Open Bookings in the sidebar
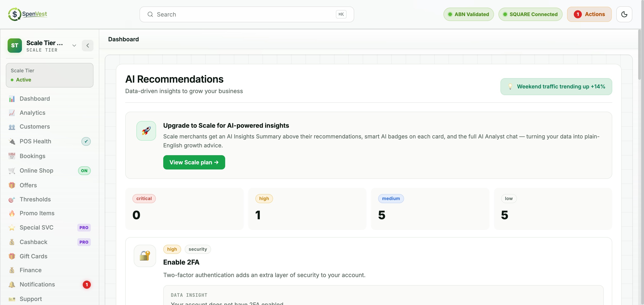Image resolution: width=644 pixels, height=305 pixels. pos(49,156)
